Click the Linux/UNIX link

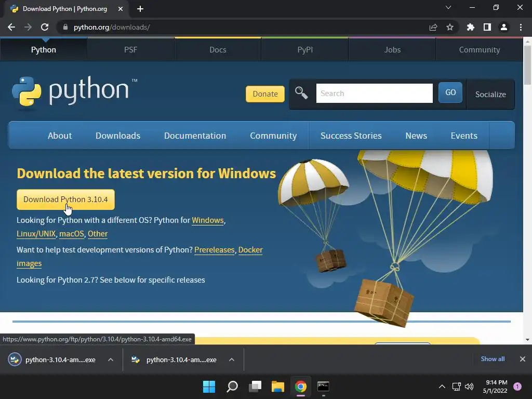click(x=36, y=234)
